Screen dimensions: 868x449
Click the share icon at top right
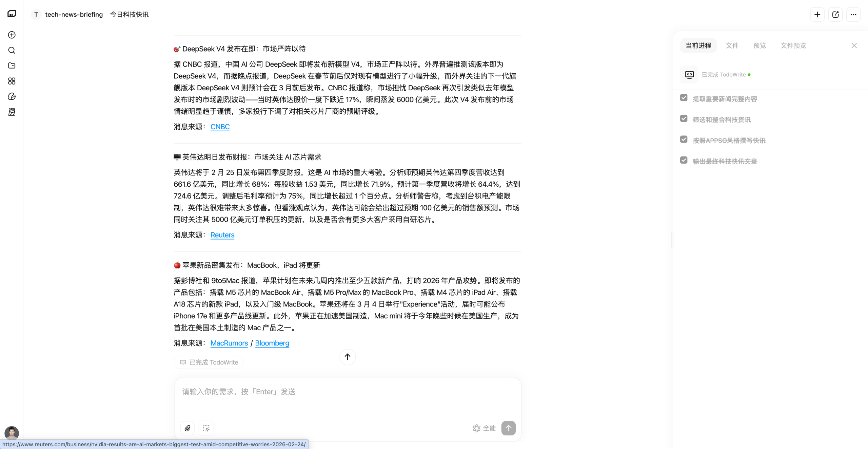click(835, 15)
